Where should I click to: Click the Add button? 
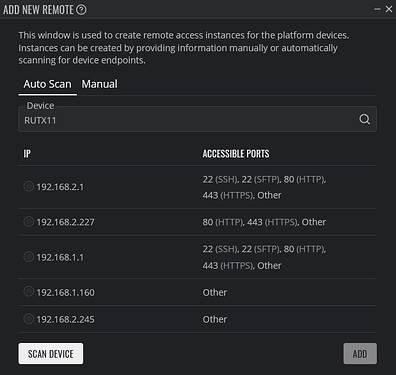click(360, 354)
